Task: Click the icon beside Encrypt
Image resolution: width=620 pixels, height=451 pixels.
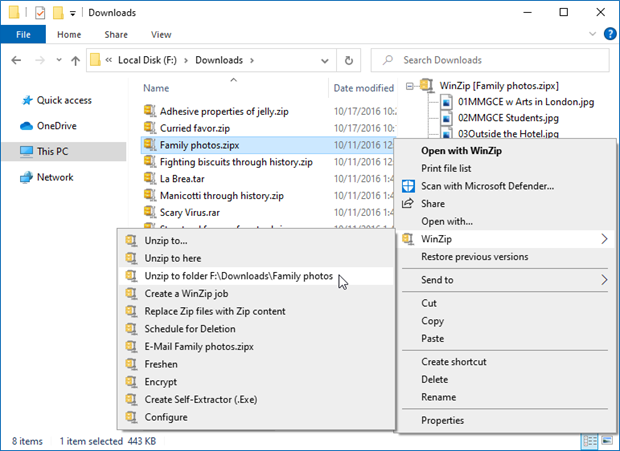Action: point(131,381)
